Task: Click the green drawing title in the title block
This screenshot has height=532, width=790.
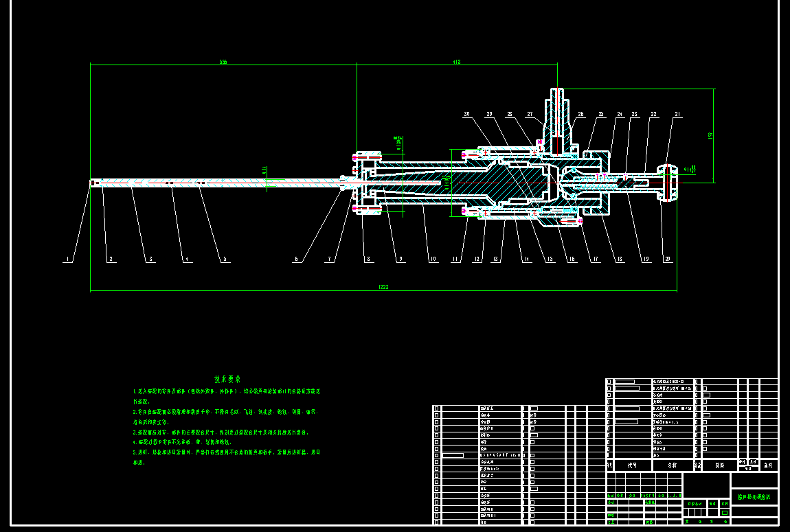Action: pyautogui.click(x=754, y=497)
